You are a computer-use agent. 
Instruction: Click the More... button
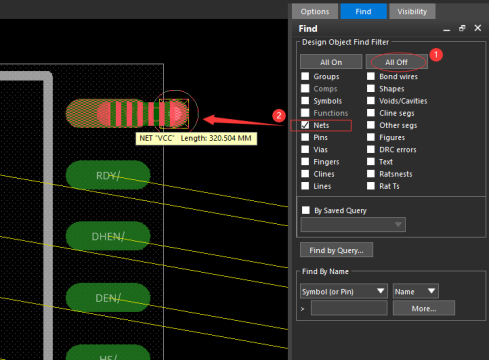pyautogui.click(x=424, y=308)
